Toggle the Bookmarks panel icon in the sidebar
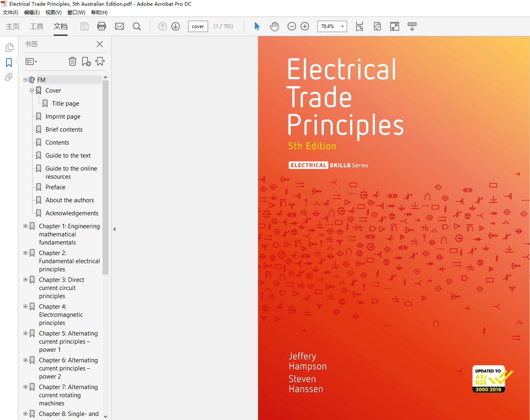530x420 pixels. click(x=9, y=62)
